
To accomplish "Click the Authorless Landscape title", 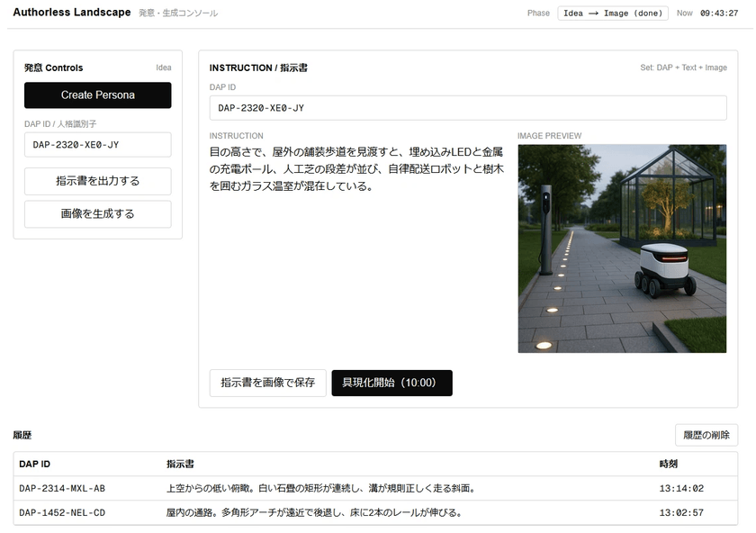I will tap(72, 13).
